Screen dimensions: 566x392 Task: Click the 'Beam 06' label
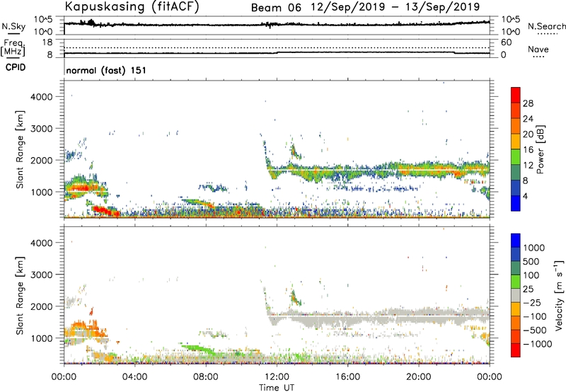pos(276,8)
